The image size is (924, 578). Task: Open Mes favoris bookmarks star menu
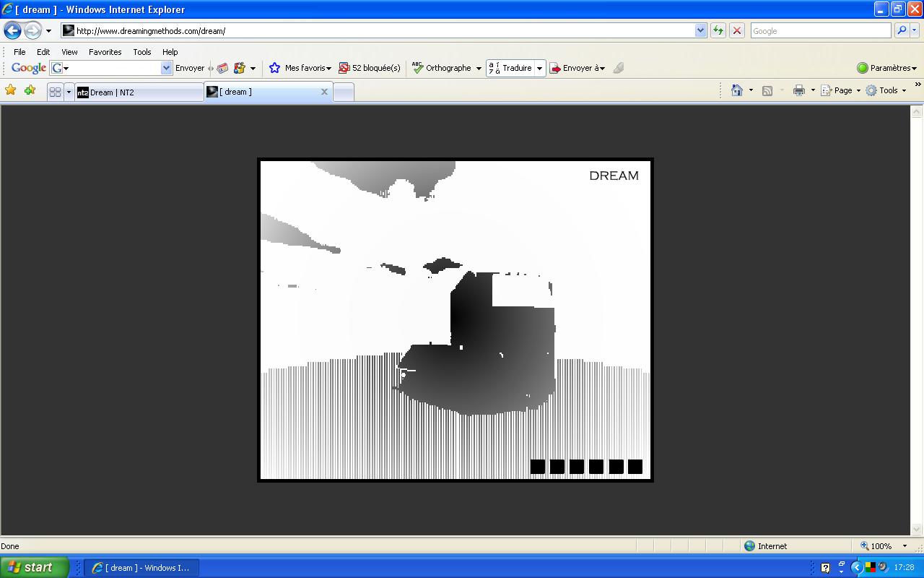click(x=300, y=68)
